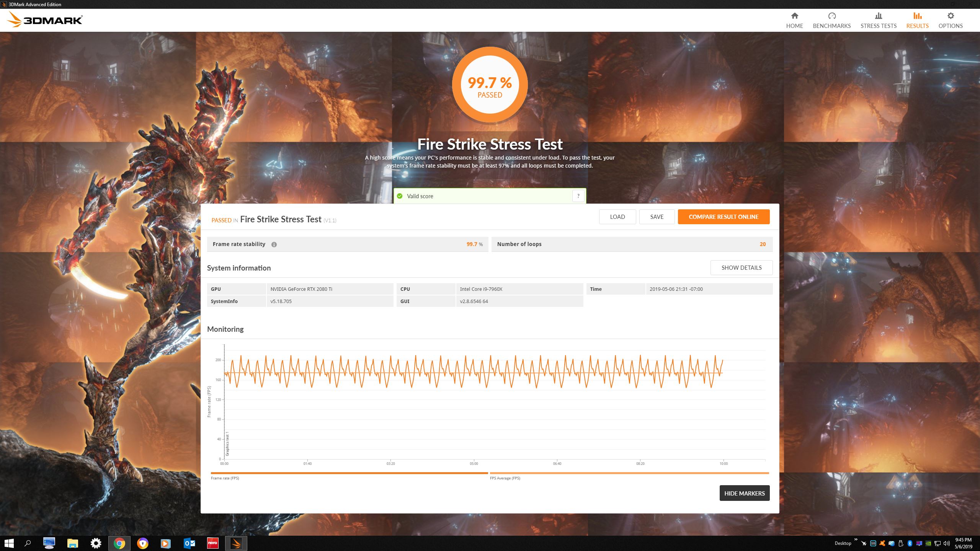This screenshot has width=980, height=551.
Task: Open the Stress Tests section
Action: point(878,20)
